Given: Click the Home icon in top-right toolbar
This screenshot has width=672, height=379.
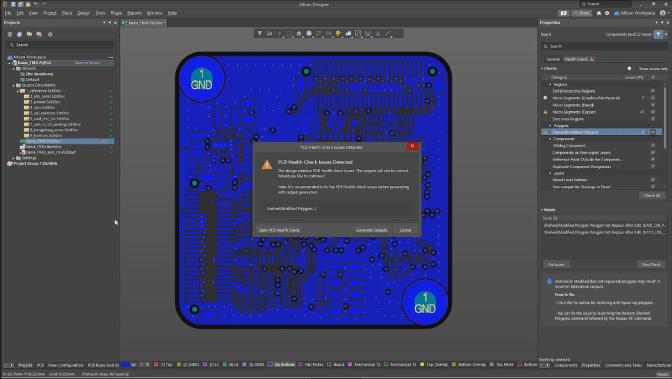Looking at the screenshot, I should (x=599, y=13).
